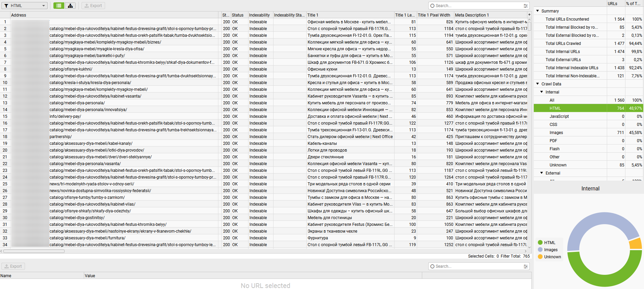Viewport: 644px width, 289px height.
Task: Select Total External URLs summary row
Action: [588, 60]
